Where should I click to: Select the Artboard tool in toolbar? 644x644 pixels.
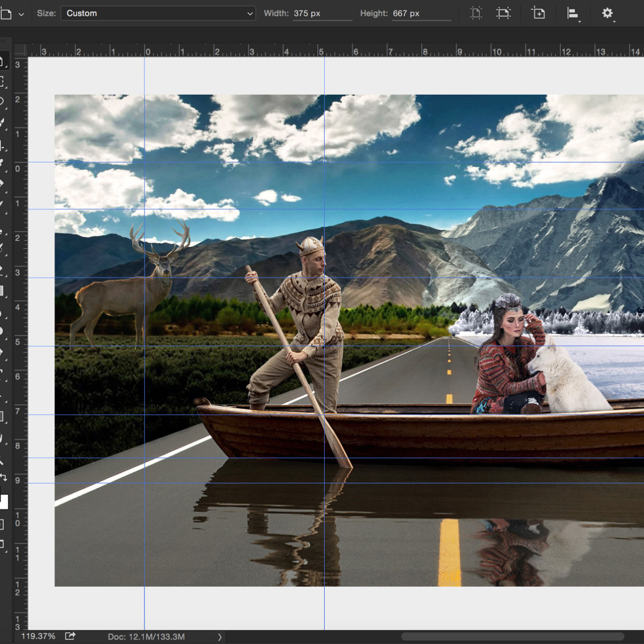point(2,62)
